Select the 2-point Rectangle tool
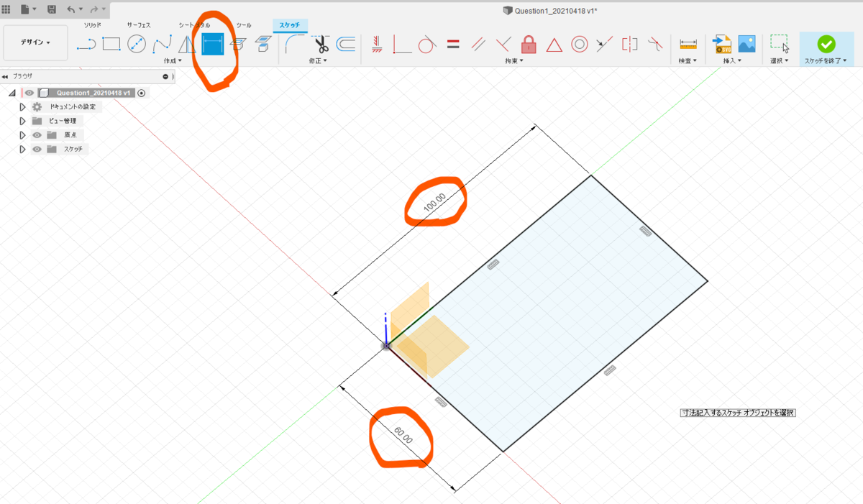 pyautogui.click(x=111, y=44)
